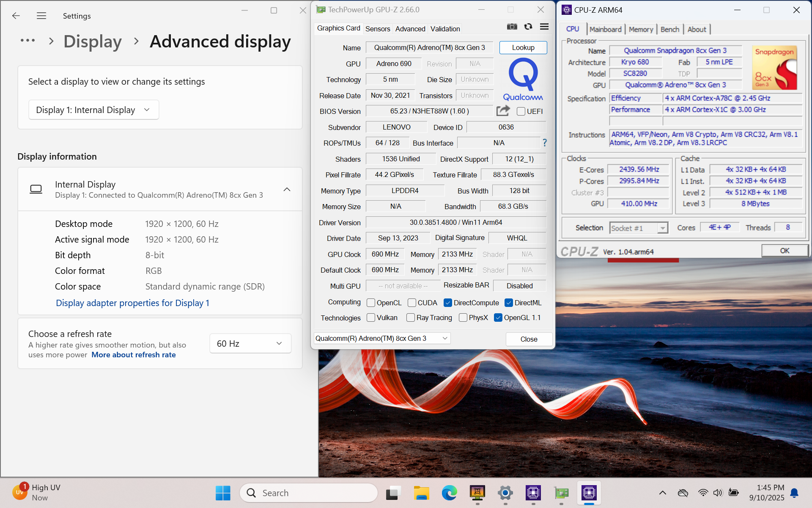Toggle the PhysX checkbox
The width and height of the screenshot is (812, 508).
tap(463, 317)
